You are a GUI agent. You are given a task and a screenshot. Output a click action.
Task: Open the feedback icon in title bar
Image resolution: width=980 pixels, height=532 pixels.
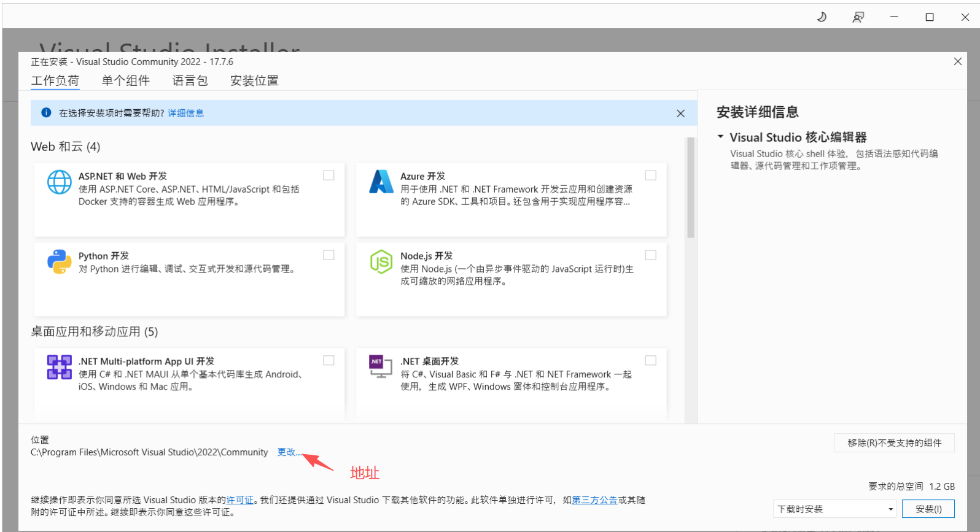pos(858,17)
